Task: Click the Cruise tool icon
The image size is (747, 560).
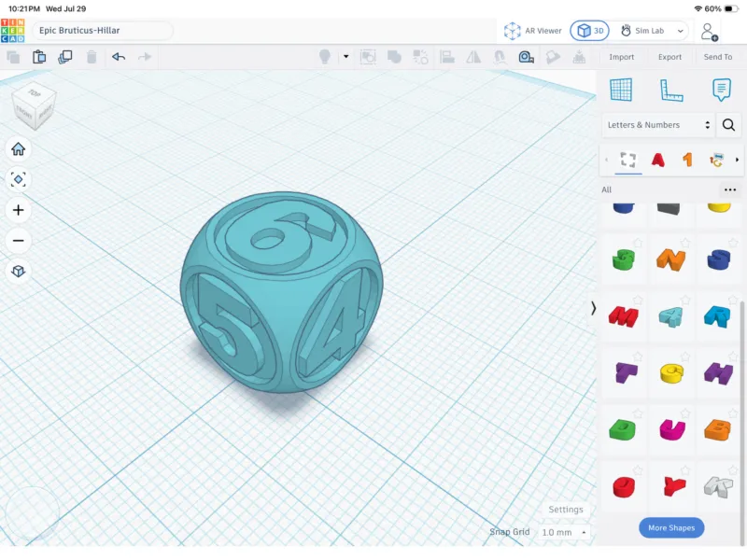Action: pyautogui.click(x=500, y=57)
